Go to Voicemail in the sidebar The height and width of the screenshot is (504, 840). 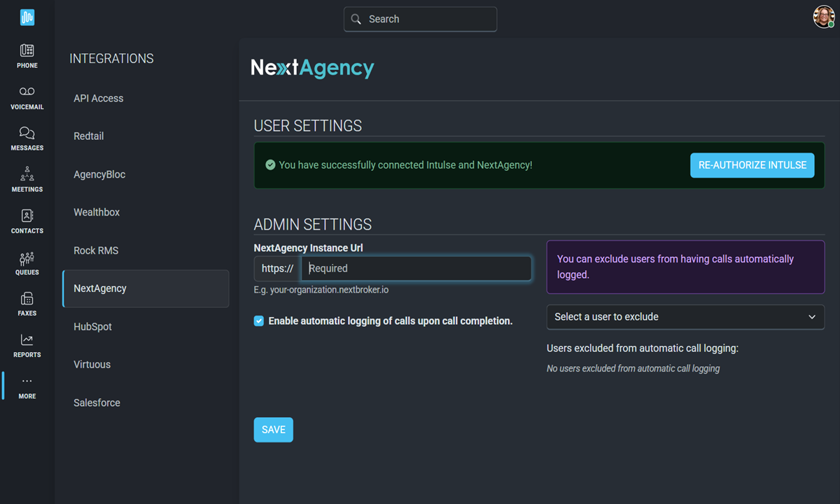click(27, 92)
